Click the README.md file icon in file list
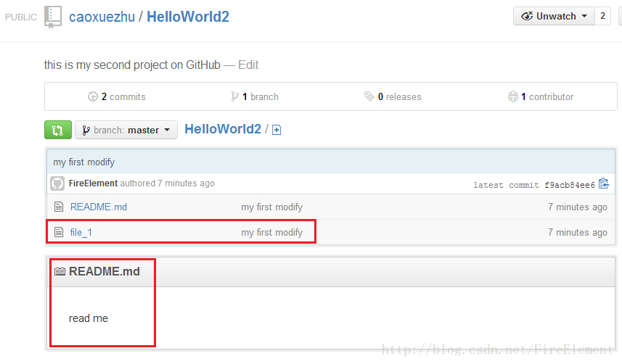622x364 pixels. pyautogui.click(x=59, y=207)
